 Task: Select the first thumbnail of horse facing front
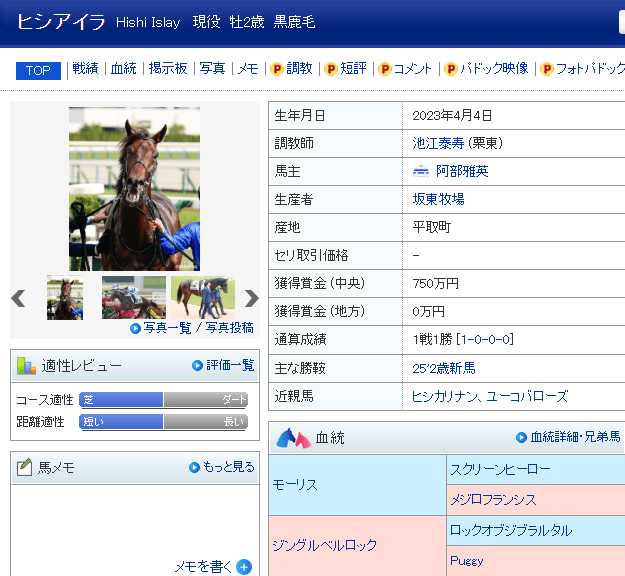pos(65,297)
